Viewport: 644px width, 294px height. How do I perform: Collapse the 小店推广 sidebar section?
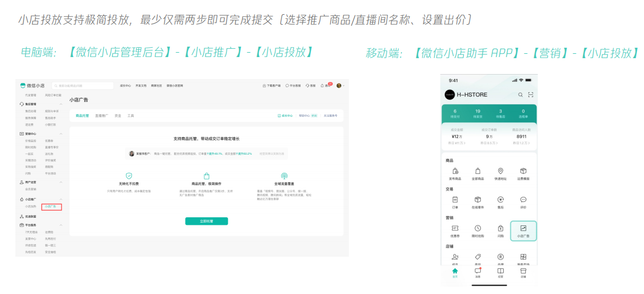(61, 200)
